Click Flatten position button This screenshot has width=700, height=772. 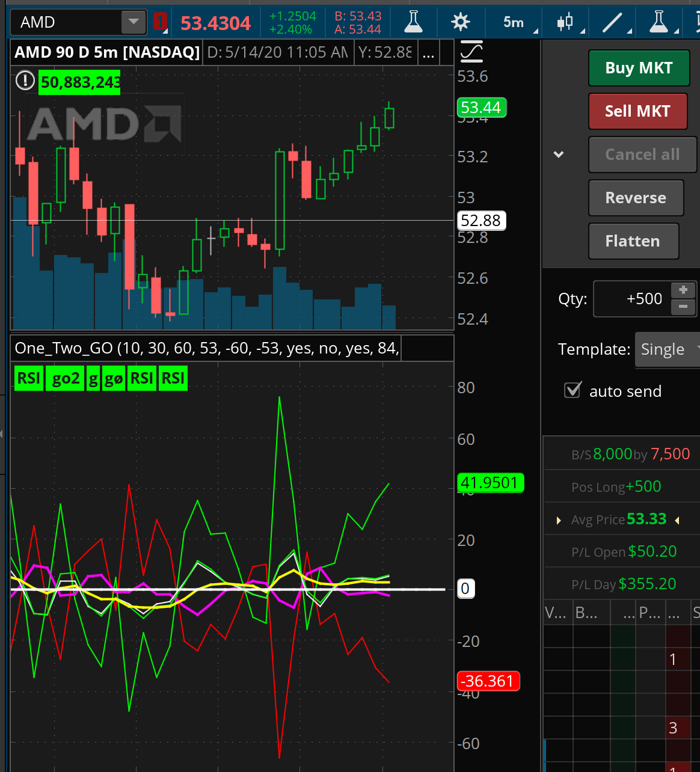point(633,241)
